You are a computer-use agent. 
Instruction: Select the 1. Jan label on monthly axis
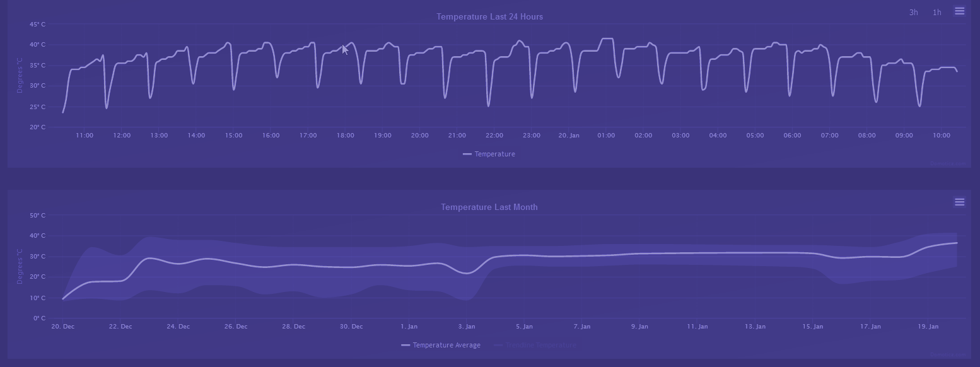click(409, 327)
